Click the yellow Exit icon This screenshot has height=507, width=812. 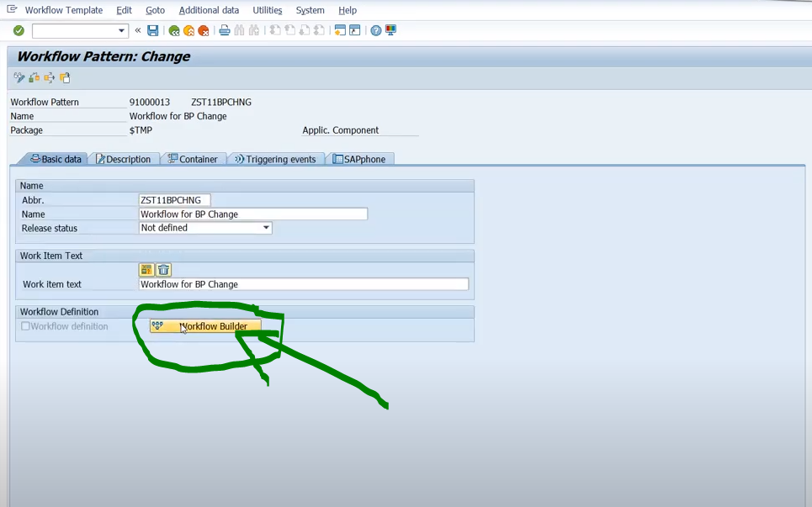(x=189, y=31)
